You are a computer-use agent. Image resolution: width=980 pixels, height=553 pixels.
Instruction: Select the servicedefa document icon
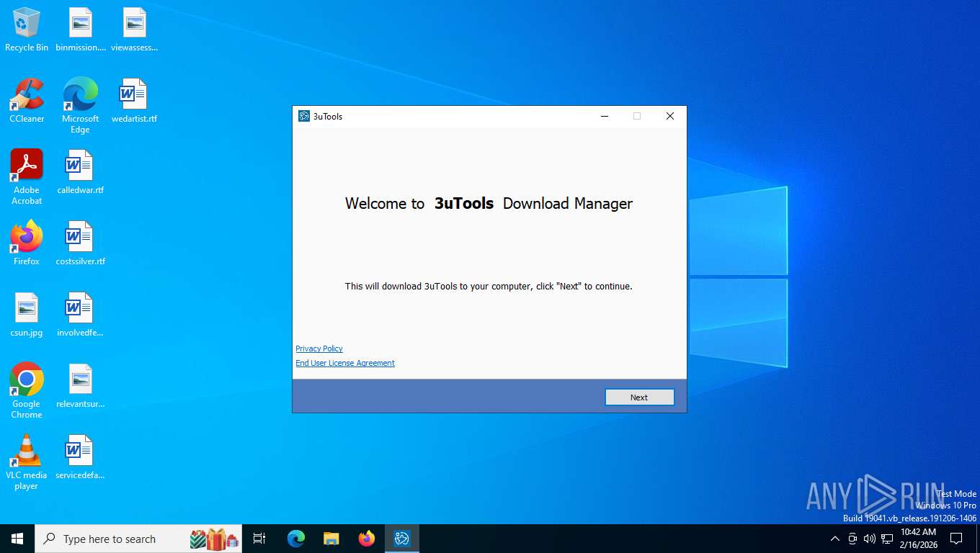tap(81, 457)
